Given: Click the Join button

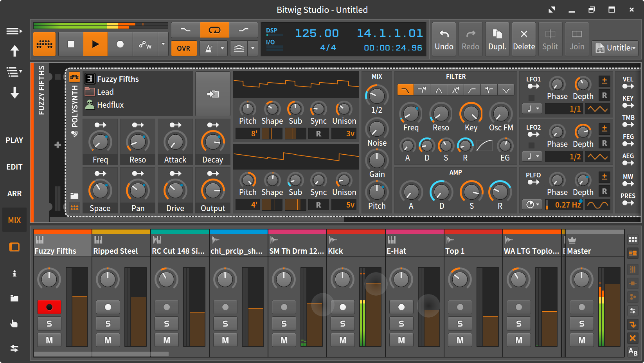Looking at the screenshot, I should click(577, 39).
